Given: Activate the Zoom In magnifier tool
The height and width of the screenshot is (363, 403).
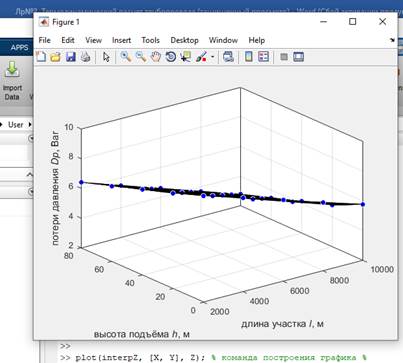Looking at the screenshot, I should point(126,57).
